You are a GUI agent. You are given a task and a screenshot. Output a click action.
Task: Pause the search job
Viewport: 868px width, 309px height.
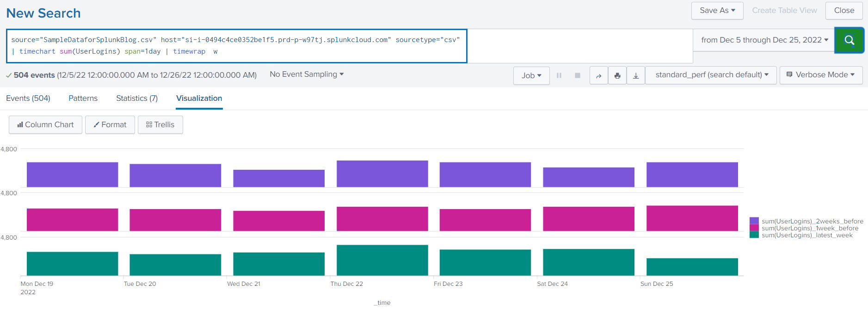click(559, 75)
